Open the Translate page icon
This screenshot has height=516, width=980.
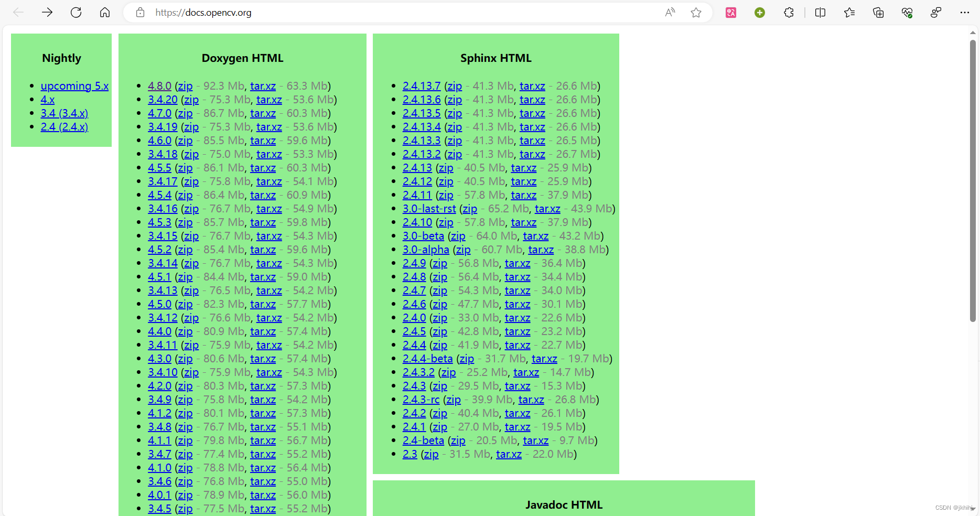[731, 12]
